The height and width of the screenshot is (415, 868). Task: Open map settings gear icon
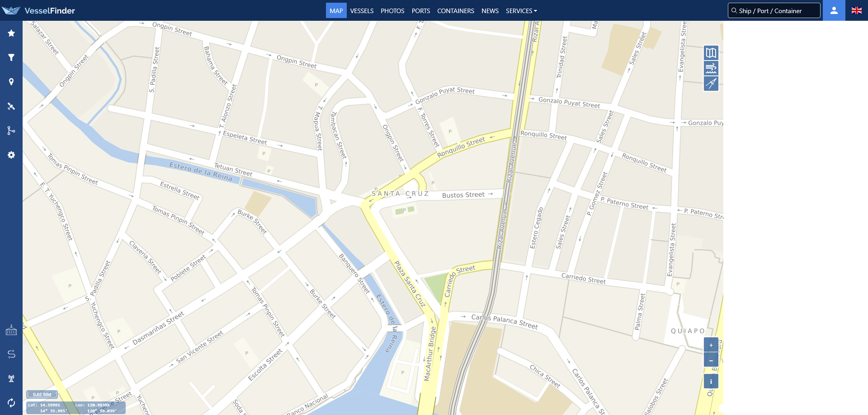click(11, 155)
